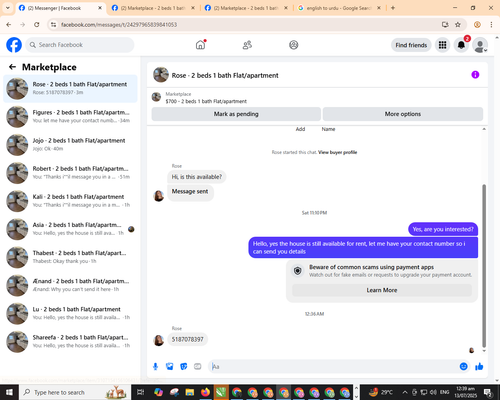
Task: Open the Kali conversation
Action: [70, 201]
